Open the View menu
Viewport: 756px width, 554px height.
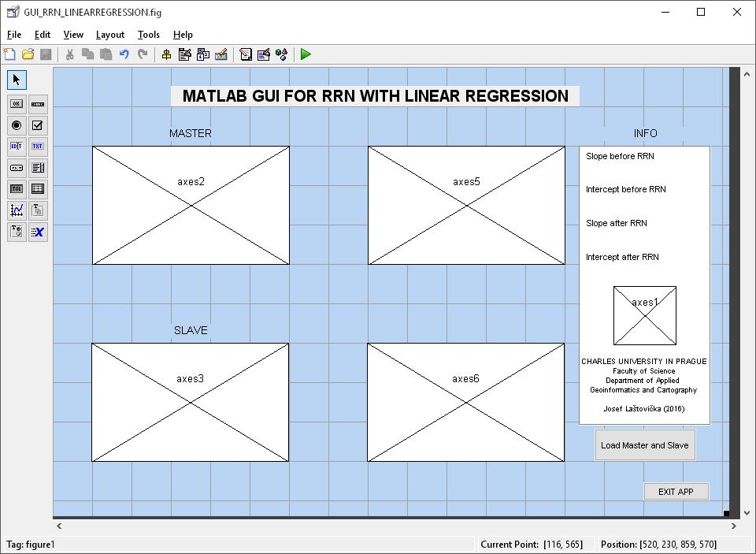point(73,35)
